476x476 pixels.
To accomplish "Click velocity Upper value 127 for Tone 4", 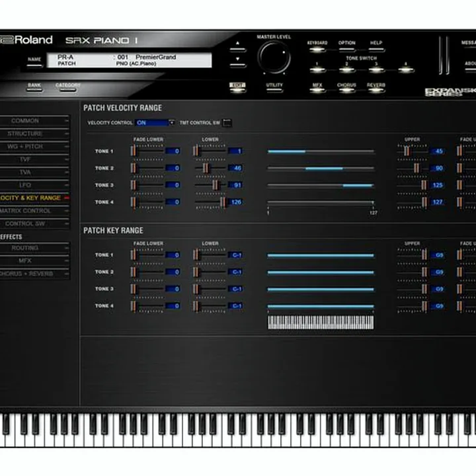I will click(437, 202).
